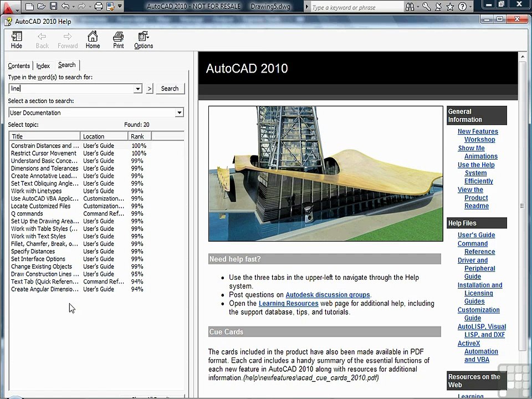
Task: Open the Help icon dropdown arrow in InfoCenter
Action: (470, 7)
